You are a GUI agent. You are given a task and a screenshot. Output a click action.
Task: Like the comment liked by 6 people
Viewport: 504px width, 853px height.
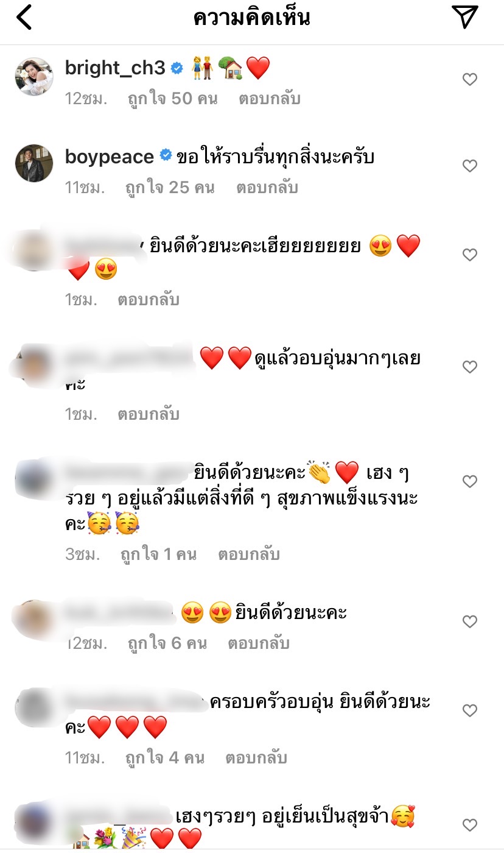pos(470,621)
